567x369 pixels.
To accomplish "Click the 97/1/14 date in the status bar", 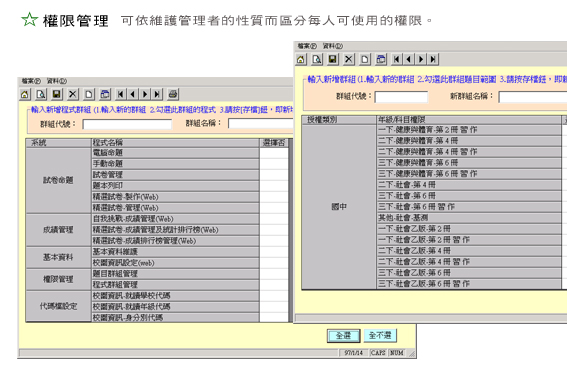I will [353, 353].
